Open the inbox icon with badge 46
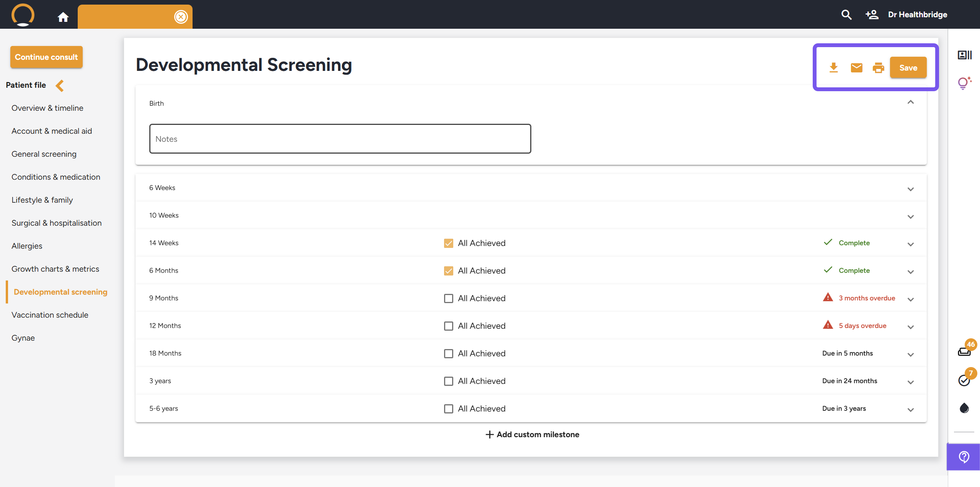The image size is (980, 487). 964,351
